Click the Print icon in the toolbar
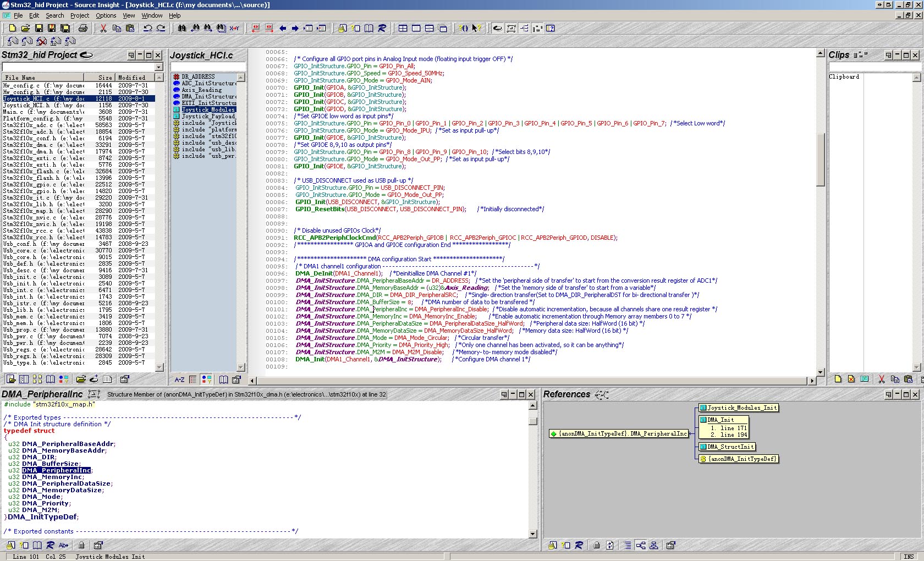The image size is (924, 561). [x=82, y=28]
